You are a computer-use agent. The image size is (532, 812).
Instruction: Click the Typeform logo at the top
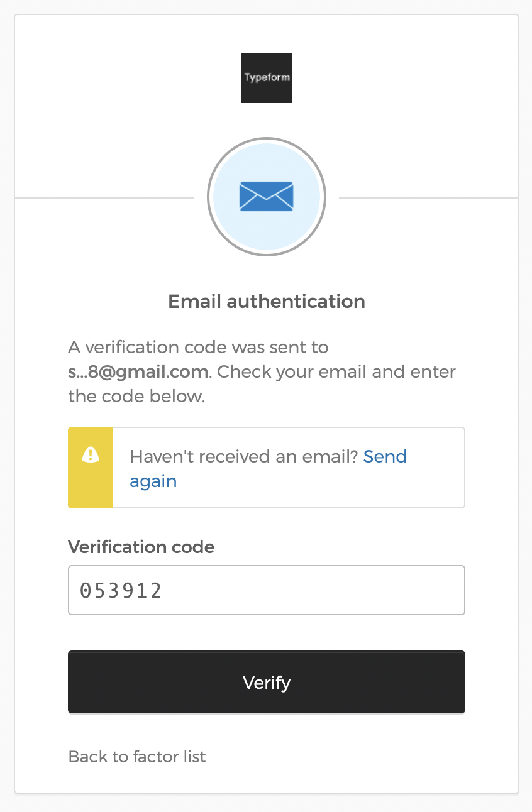[267, 78]
